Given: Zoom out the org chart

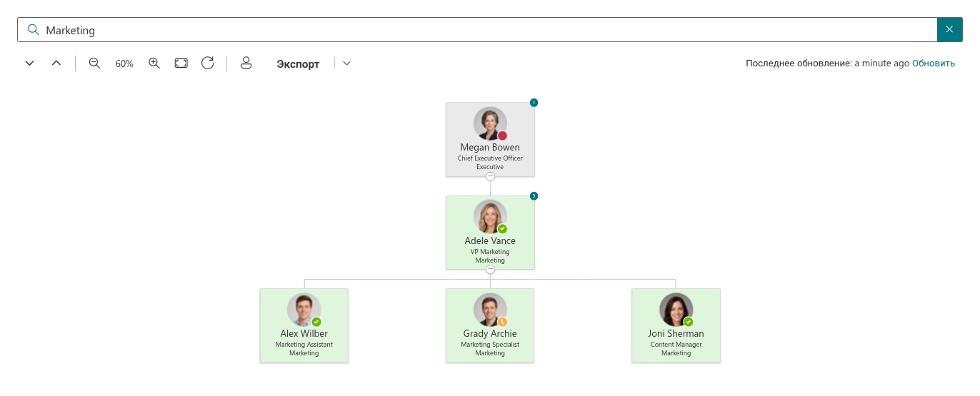Looking at the screenshot, I should pyautogui.click(x=94, y=64).
